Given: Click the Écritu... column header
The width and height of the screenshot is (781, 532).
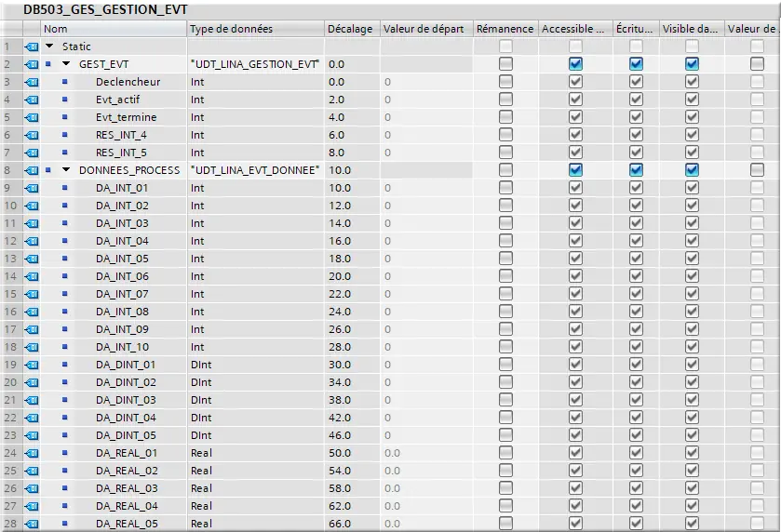Looking at the screenshot, I should [636, 29].
